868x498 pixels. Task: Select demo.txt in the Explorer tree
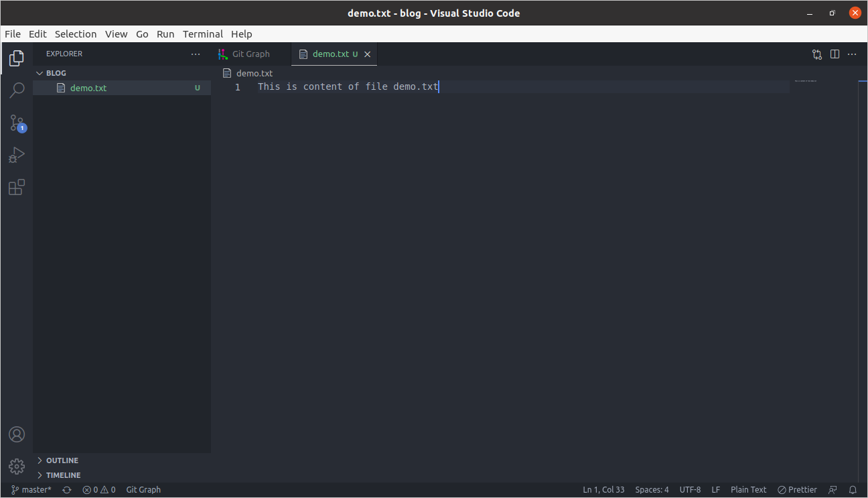pos(122,88)
